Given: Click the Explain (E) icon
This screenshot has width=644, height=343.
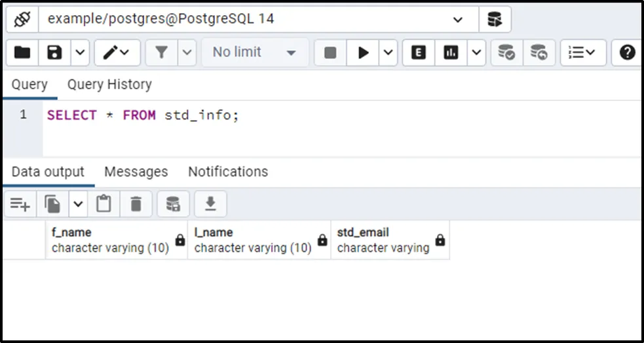Looking at the screenshot, I should 418,52.
